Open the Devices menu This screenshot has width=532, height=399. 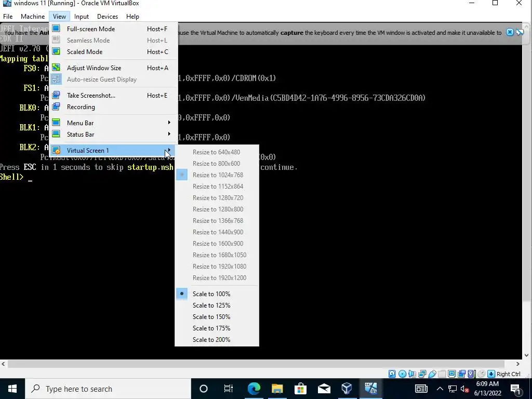click(x=108, y=16)
